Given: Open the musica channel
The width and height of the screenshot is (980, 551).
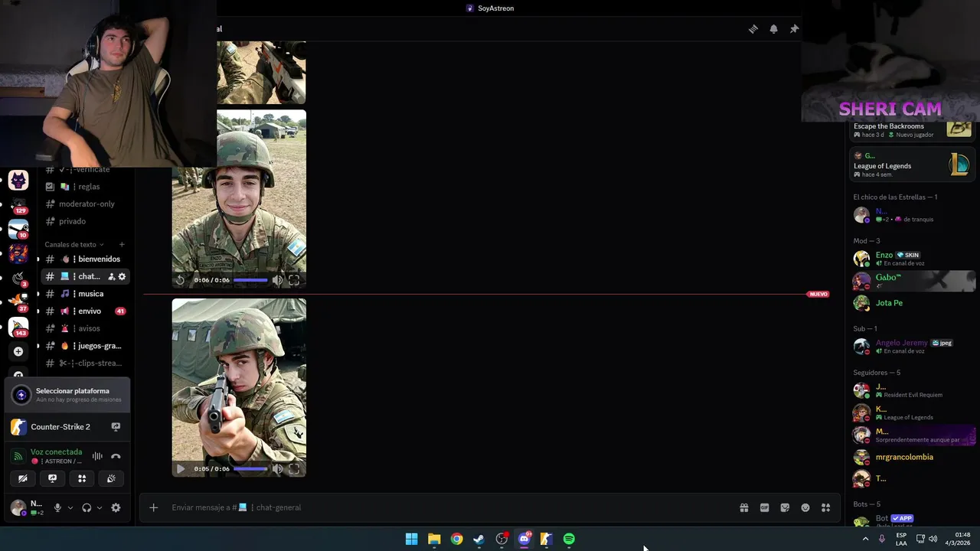Looking at the screenshot, I should [x=84, y=294].
